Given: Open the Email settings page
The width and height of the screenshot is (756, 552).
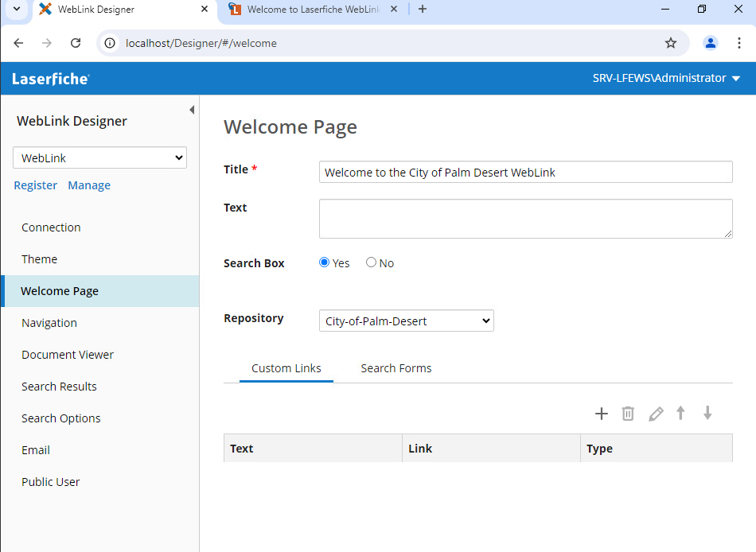Looking at the screenshot, I should point(36,450).
